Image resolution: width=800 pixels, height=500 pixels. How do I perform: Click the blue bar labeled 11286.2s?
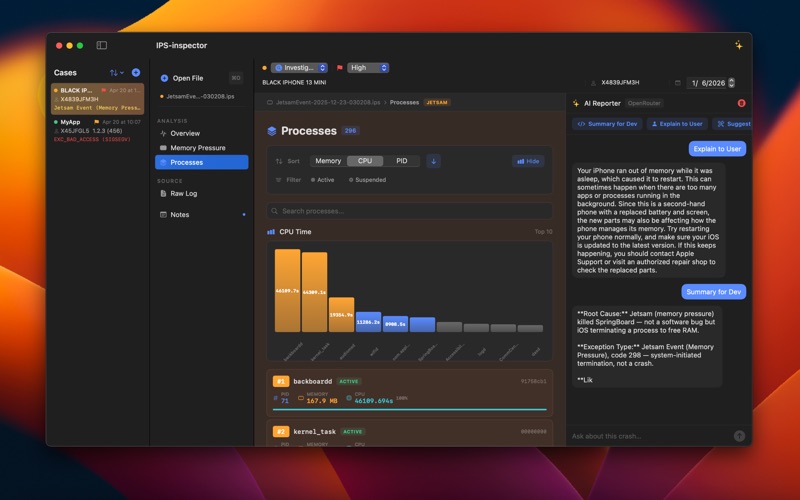[368, 321]
